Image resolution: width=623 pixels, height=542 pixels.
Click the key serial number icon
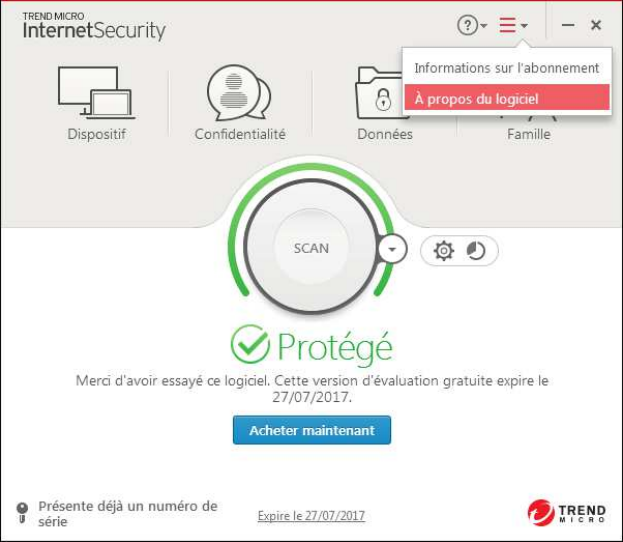[x=22, y=513]
